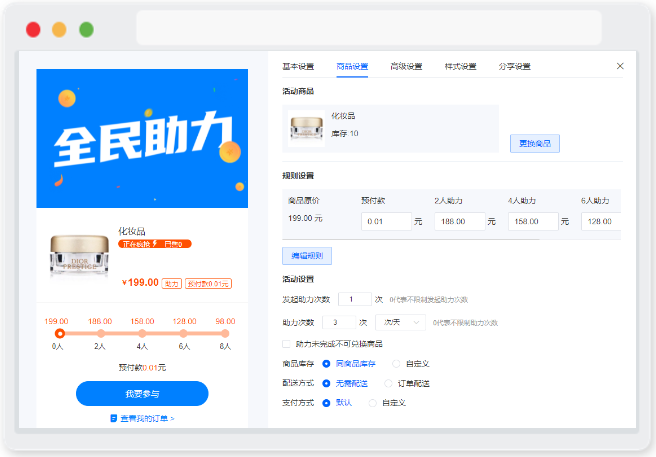Click the 199.00 元 original price value
The width and height of the screenshot is (656, 457).
[x=305, y=218]
